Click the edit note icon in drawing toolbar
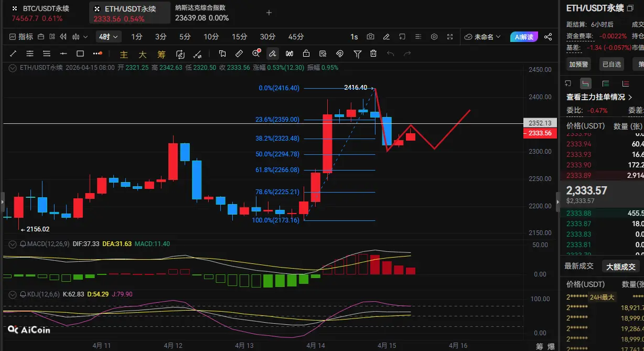Image resolution: width=644 pixels, height=351 pixels. click(x=323, y=54)
